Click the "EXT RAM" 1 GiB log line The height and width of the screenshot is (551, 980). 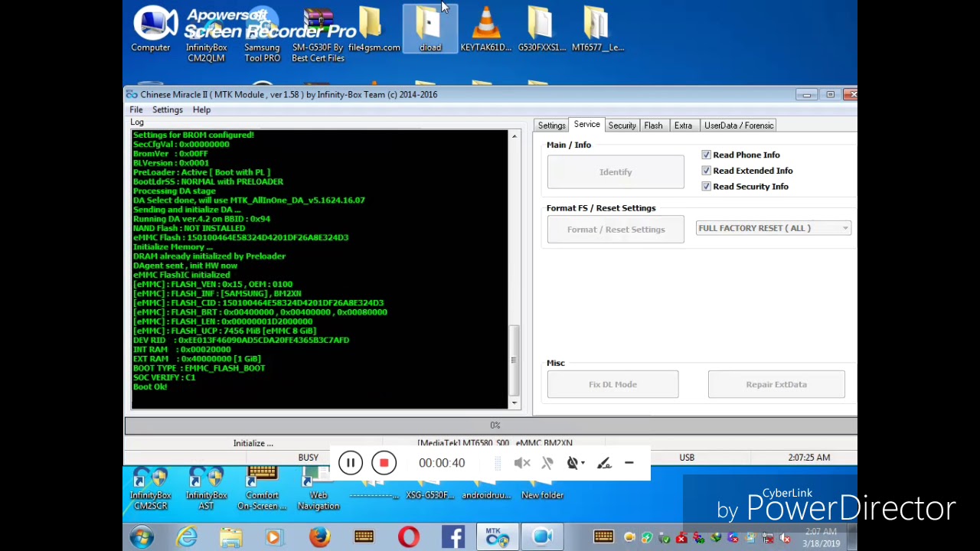[197, 359]
